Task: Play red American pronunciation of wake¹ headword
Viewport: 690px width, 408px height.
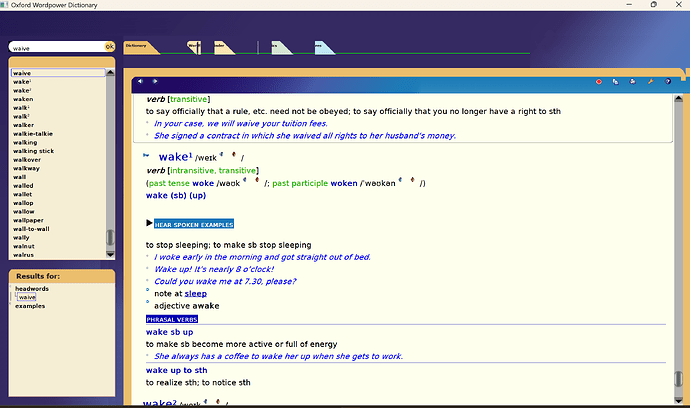Action: pyautogui.click(x=234, y=154)
